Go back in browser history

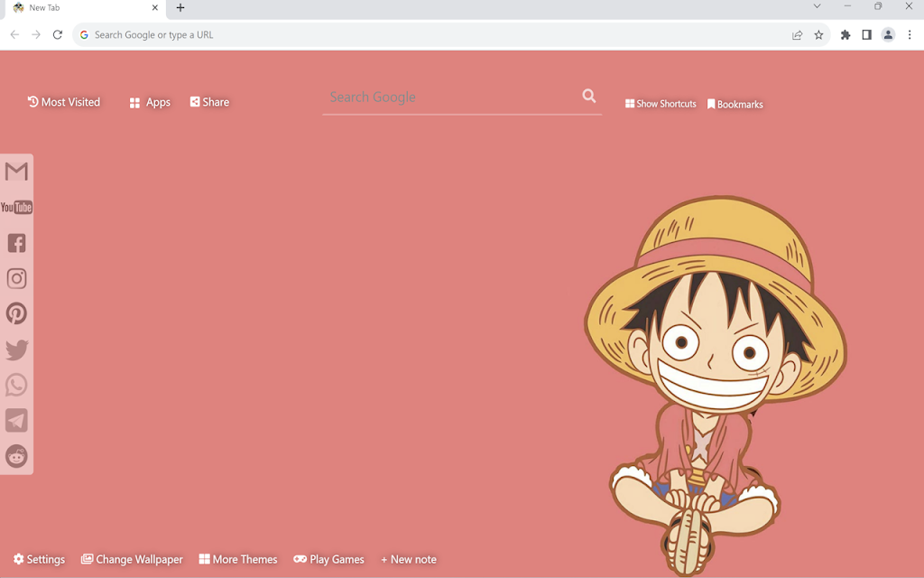coord(14,35)
